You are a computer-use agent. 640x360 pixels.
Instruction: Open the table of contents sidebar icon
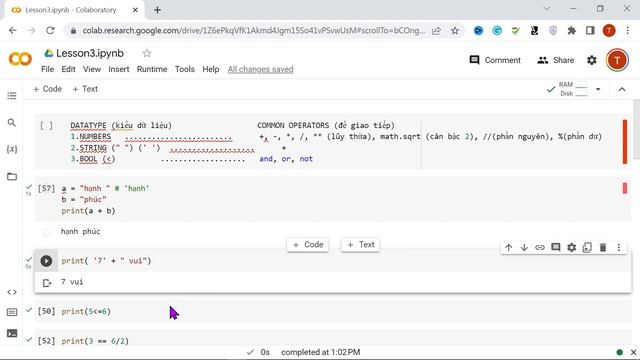12,96
